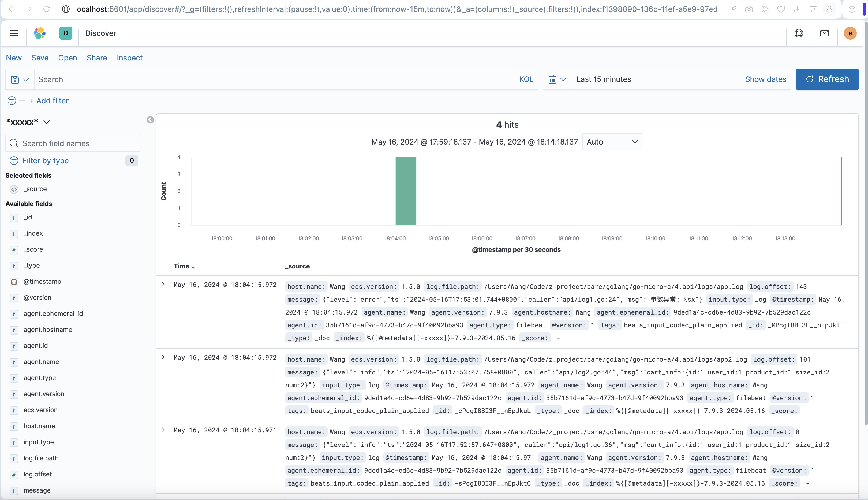Screen dimensions: 868x500
Task: Select the host.name field
Action: (39, 426)
